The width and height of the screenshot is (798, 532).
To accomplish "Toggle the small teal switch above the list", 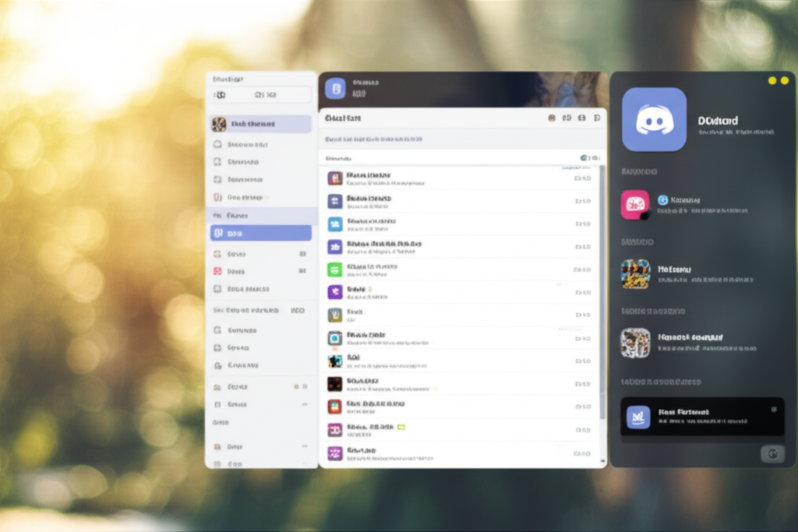I will 585,158.
